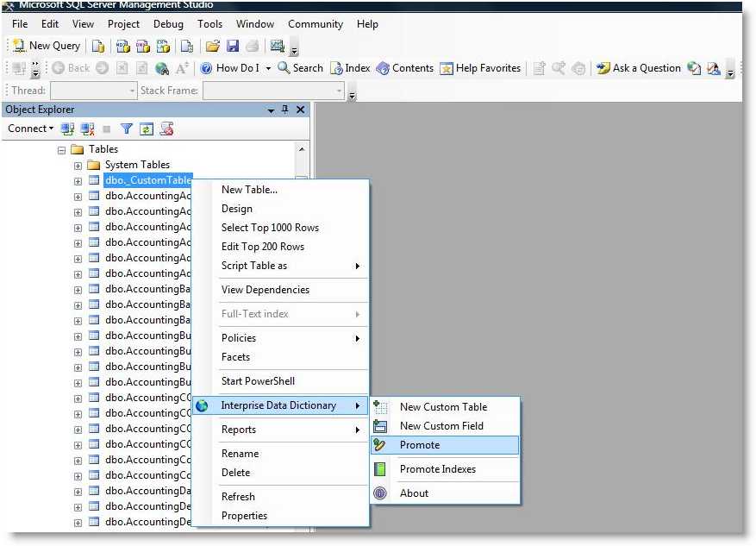Click the New Query toolbar button

tap(47, 46)
